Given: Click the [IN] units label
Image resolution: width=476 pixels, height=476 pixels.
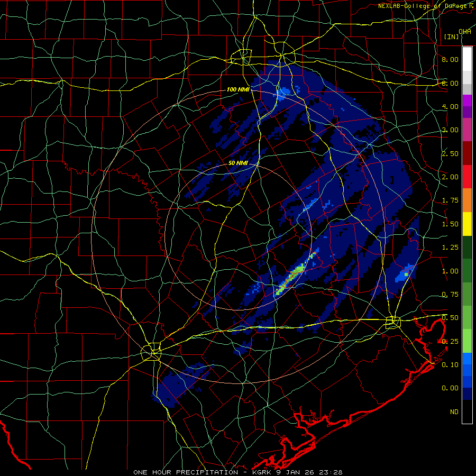Looking at the screenshot, I should click(x=452, y=36).
